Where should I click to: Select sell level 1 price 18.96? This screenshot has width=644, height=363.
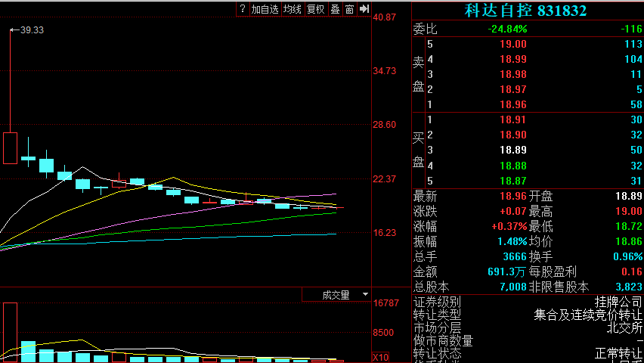[x=512, y=104]
